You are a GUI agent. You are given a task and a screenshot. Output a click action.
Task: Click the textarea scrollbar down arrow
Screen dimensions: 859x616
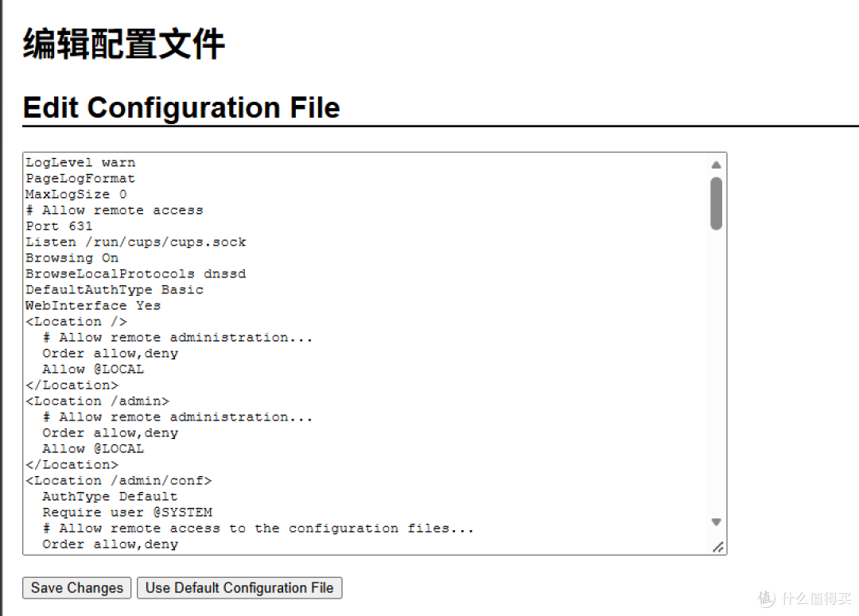(x=716, y=522)
